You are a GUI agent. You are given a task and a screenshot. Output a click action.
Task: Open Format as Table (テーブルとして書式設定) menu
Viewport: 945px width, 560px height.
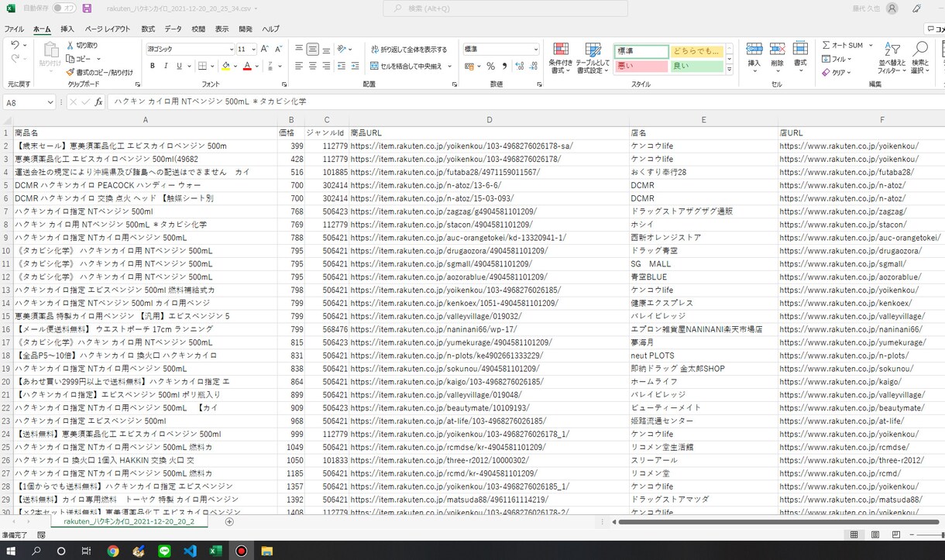pos(592,59)
